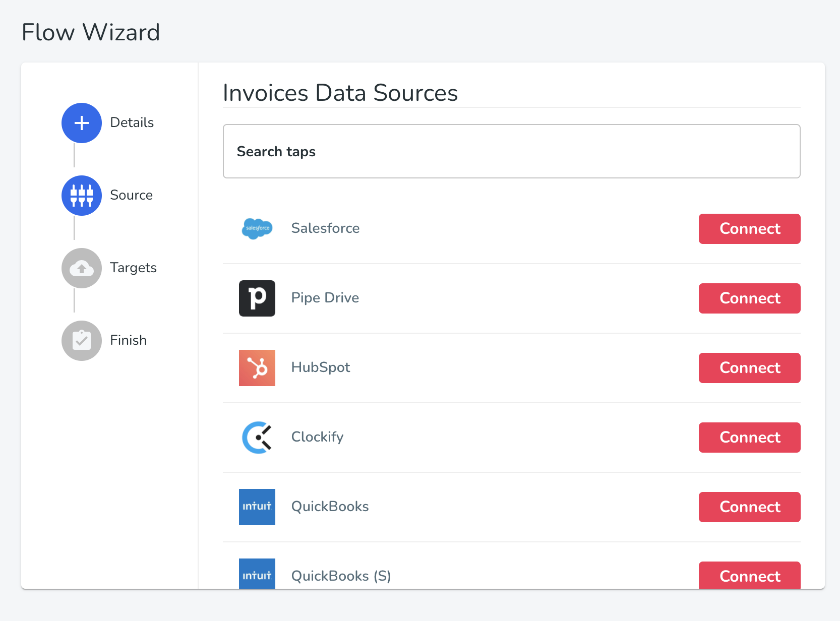Click the Intuit logo beside QuickBooks
The height and width of the screenshot is (621, 840).
(257, 507)
